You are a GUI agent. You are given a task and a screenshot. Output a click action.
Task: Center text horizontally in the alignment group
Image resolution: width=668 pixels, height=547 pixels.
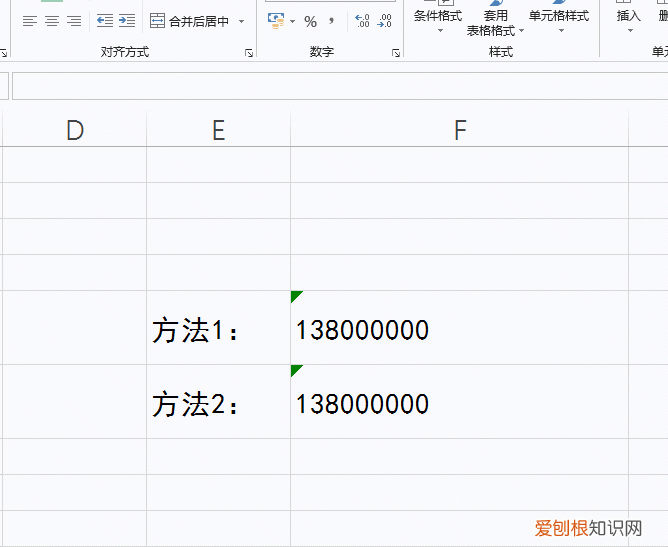(52, 21)
